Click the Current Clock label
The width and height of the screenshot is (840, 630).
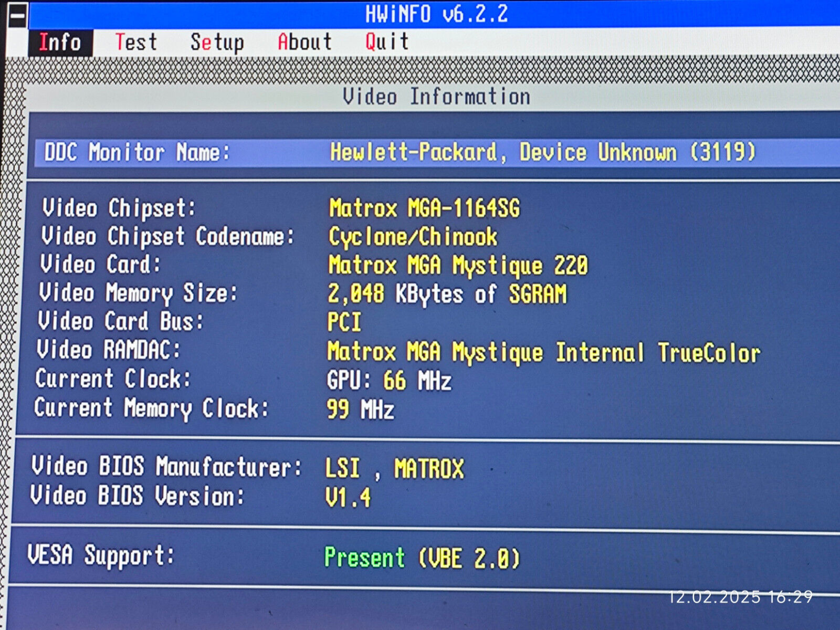(113, 379)
